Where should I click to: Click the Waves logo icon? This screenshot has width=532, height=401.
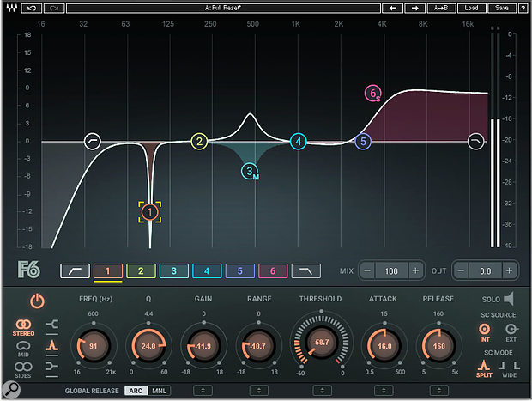click(x=10, y=9)
